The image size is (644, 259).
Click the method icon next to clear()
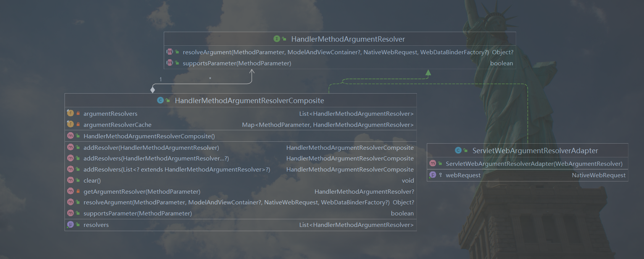pyautogui.click(x=70, y=180)
